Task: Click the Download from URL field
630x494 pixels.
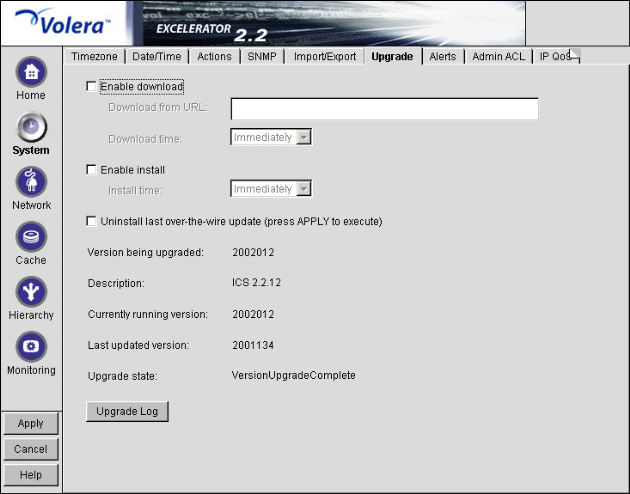Action: click(x=385, y=108)
